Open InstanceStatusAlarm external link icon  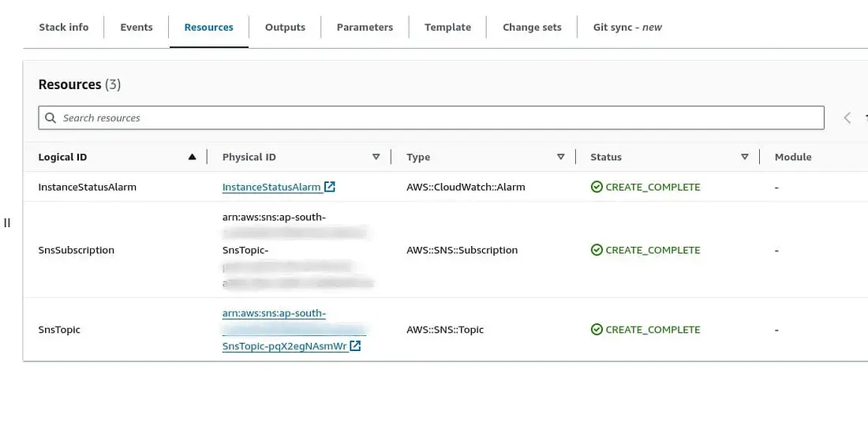click(x=330, y=188)
